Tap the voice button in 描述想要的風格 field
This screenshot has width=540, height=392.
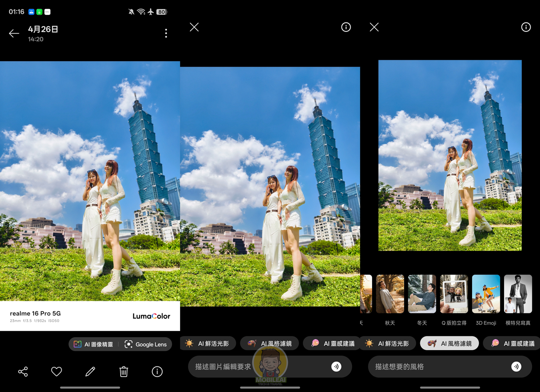(x=516, y=366)
